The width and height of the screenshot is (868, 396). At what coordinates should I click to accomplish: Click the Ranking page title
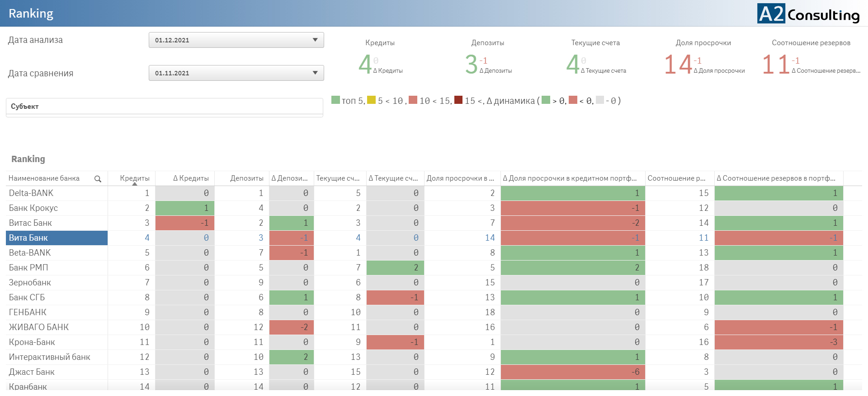click(x=31, y=14)
